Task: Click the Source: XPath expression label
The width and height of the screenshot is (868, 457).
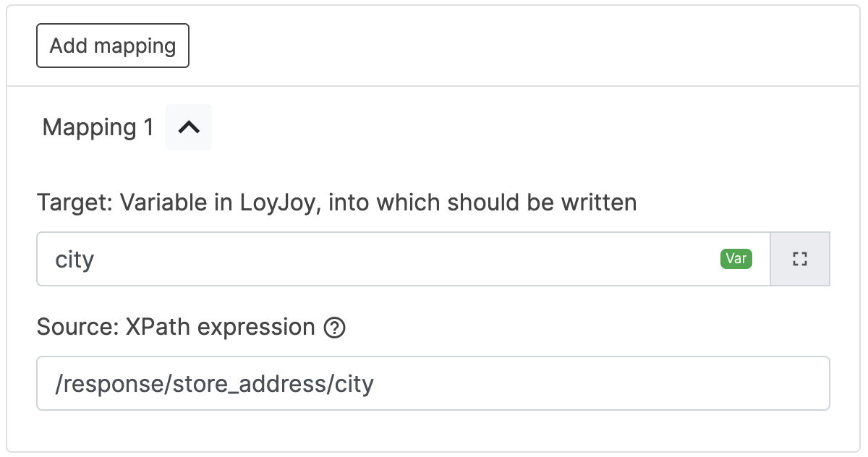Action: pyautogui.click(x=176, y=328)
